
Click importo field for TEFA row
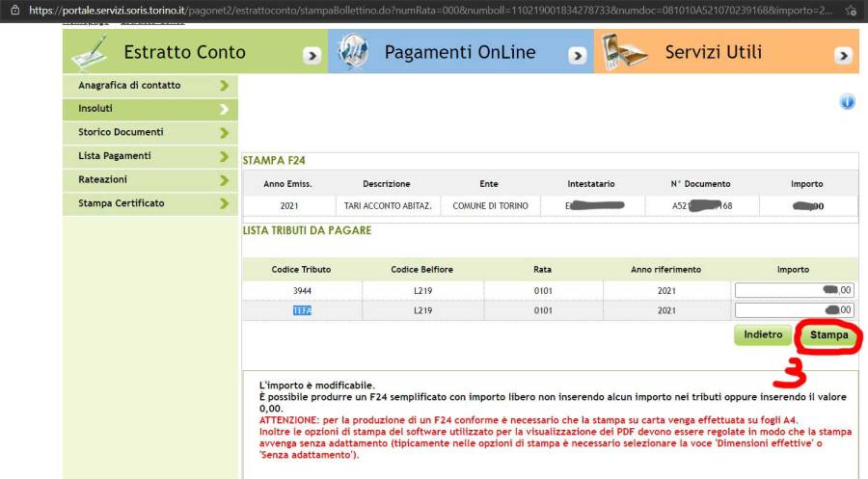click(x=794, y=310)
